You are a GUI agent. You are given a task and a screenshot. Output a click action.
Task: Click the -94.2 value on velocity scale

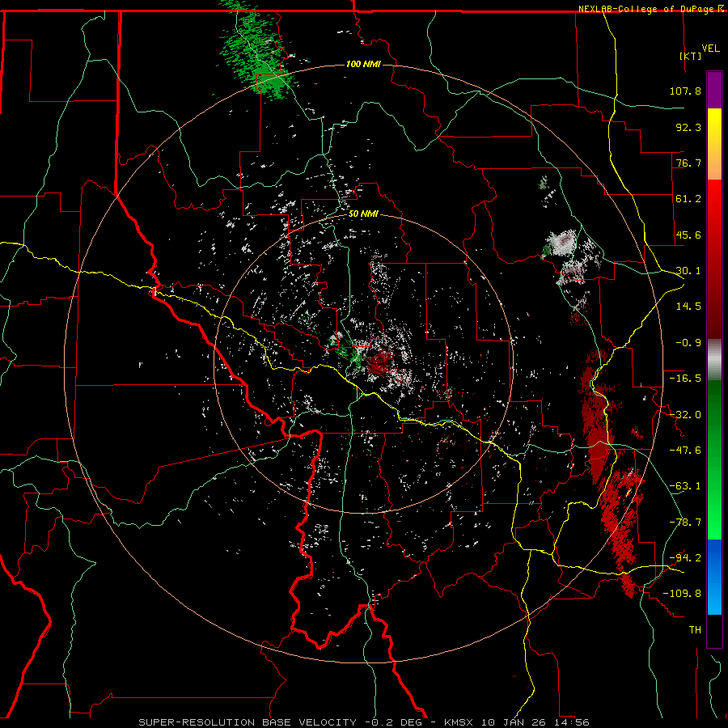(685, 558)
